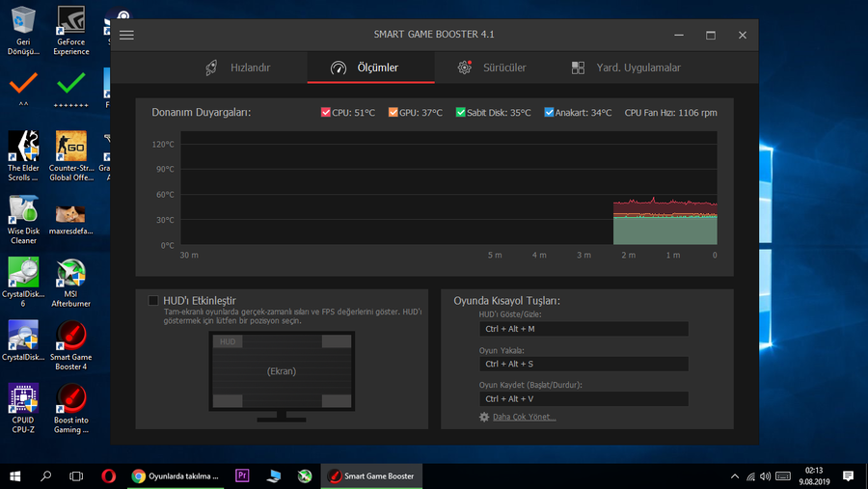
Task: Select top-right HUD position on screen preview
Action: (x=337, y=341)
